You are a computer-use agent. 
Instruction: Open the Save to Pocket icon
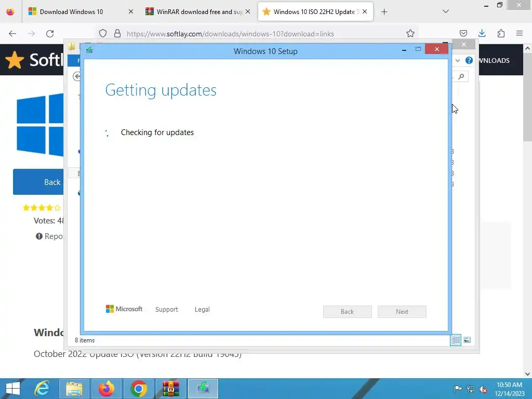pyautogui.click(x=463, y=34)
